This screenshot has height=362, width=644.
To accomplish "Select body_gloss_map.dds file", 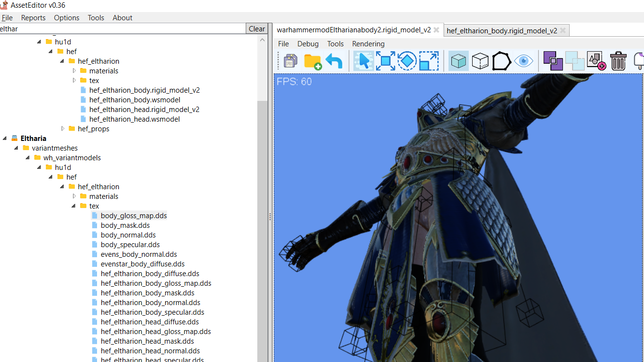I will tap(134, 215).
